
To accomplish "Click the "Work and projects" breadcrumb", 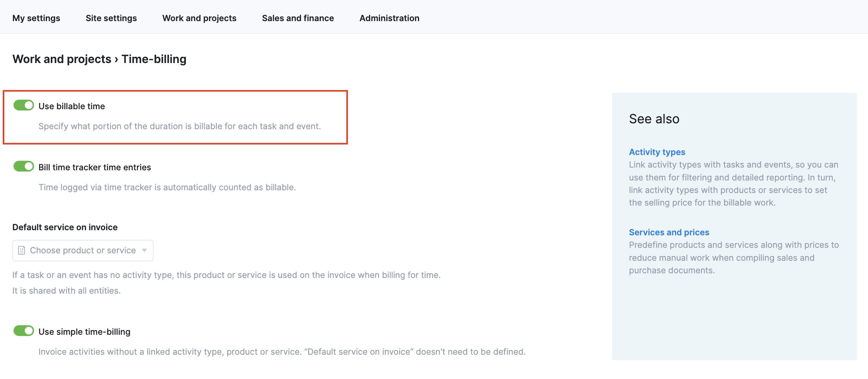I will pyautogui.click(x=61, y=59).
